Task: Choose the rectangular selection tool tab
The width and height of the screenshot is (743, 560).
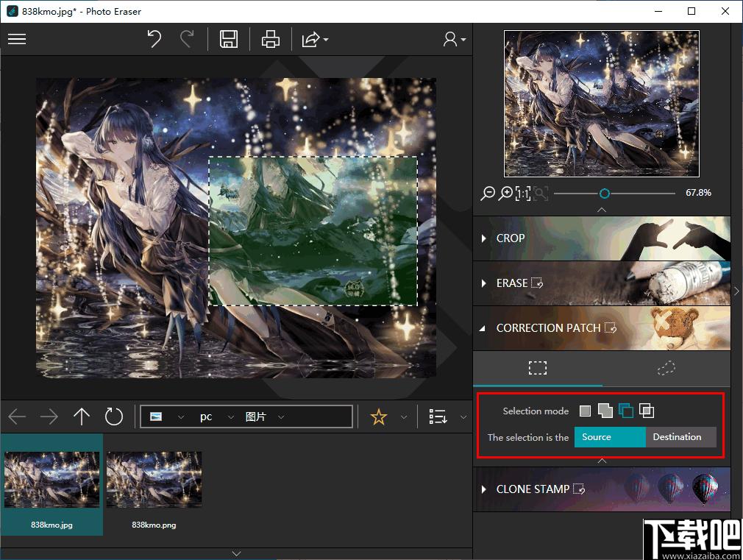Action: 538,368
